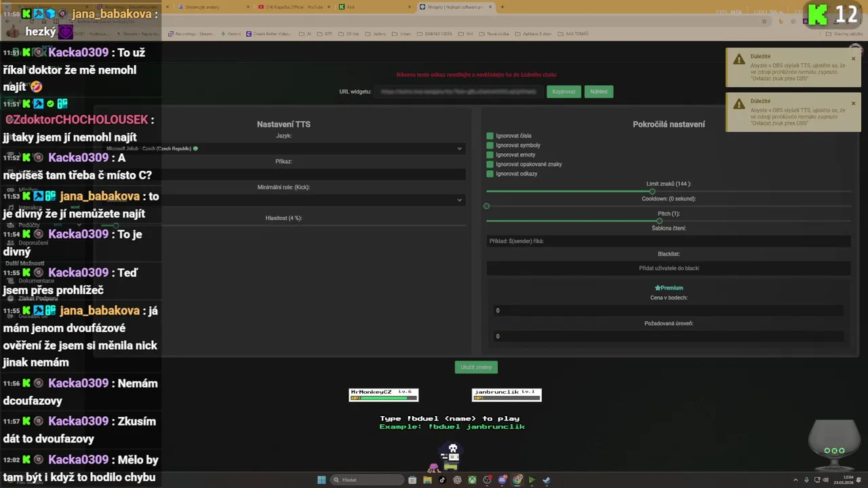Open the Microsoft Store taskbar icon

(412, 480)
